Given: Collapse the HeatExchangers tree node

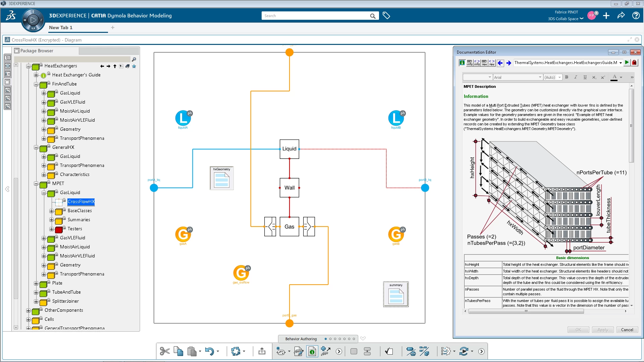Looking at the screenshot, I should tap(29, 66).
